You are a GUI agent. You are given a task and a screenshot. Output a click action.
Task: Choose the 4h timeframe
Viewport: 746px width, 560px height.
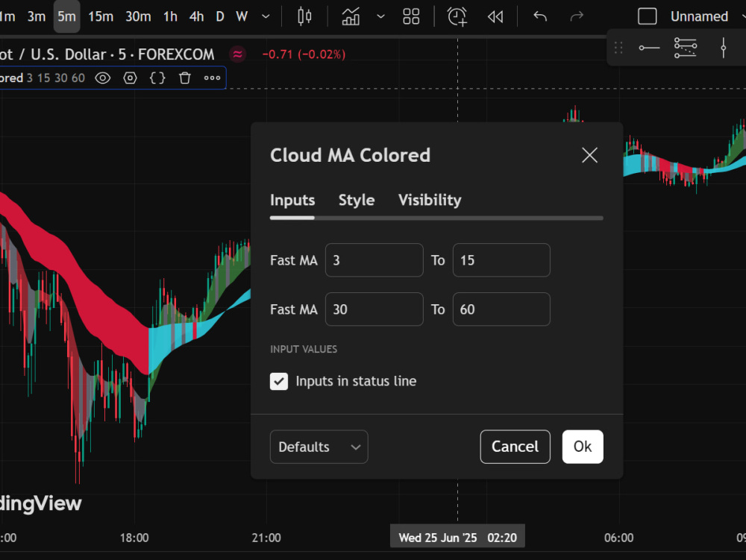[196, 16]
